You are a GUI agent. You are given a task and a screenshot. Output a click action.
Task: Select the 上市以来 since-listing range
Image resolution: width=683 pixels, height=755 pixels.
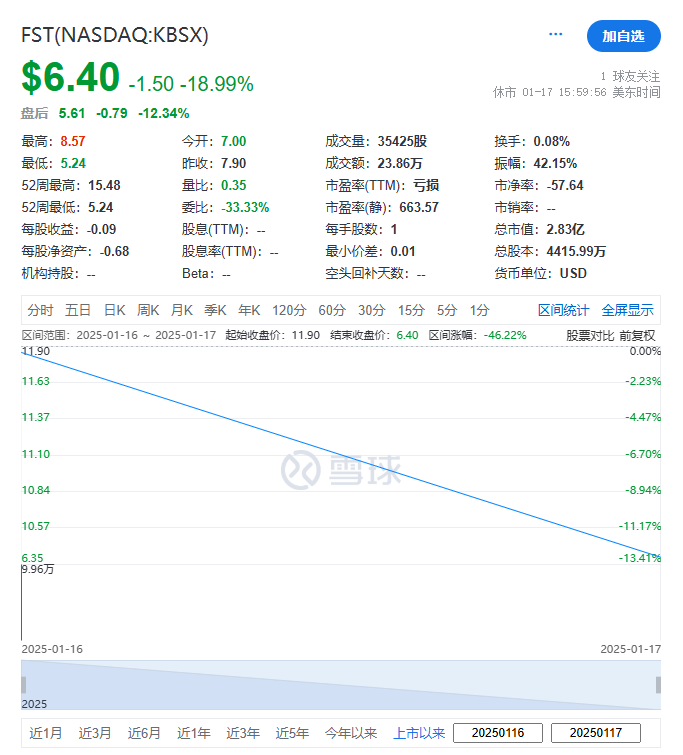point(419,733)
